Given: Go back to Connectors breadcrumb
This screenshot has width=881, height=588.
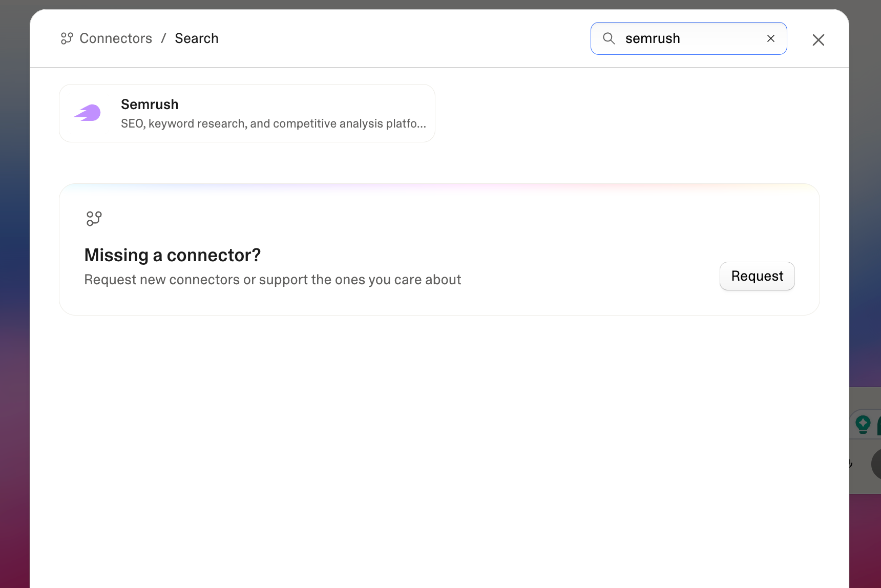Looking at the screenshot, I should point(116,38).
